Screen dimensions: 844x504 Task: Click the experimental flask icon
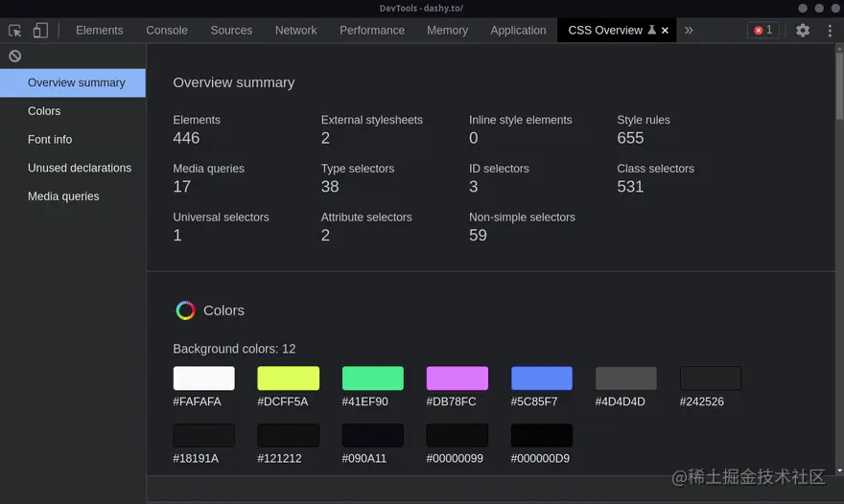(x=652, y=30)
